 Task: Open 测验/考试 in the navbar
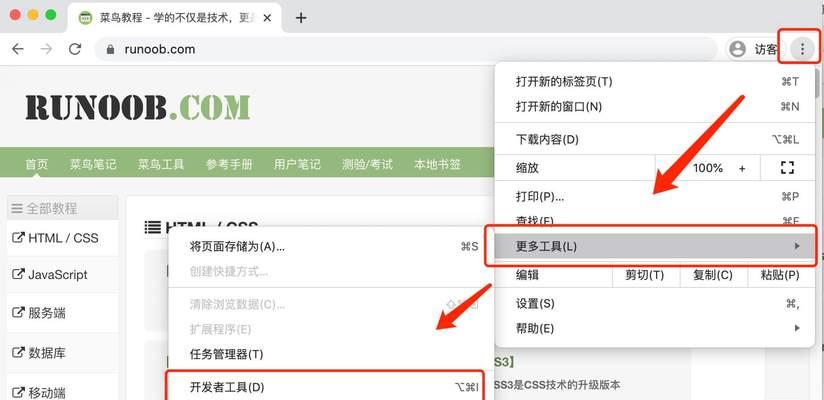pos(367,165)
